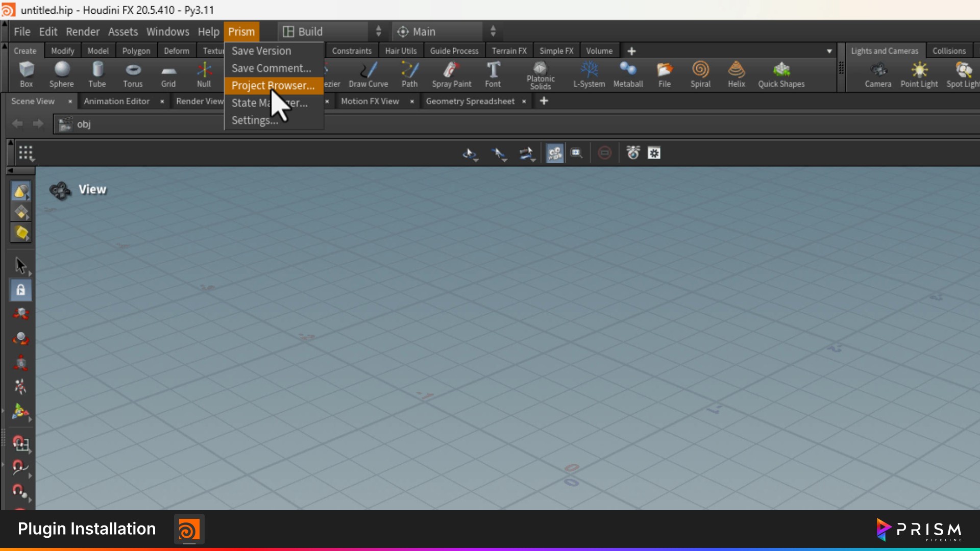The image size is (980, 551).
Task: Open the Collisions shelf tab
Action: coord(949,51)
